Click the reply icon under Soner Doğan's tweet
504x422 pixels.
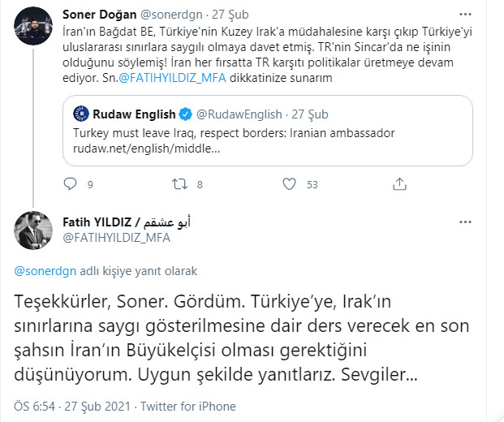(x=70, y=184)
